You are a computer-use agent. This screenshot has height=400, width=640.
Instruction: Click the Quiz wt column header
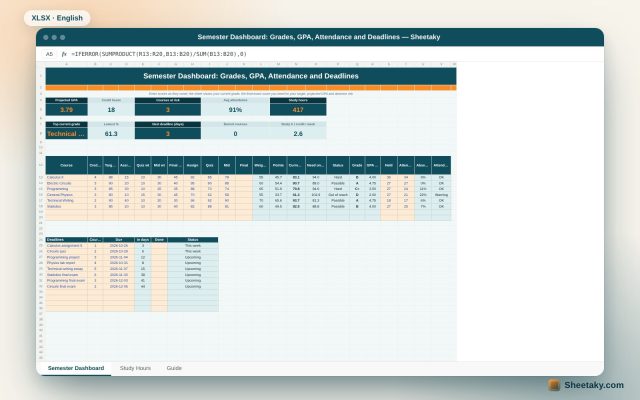[142, 165]
